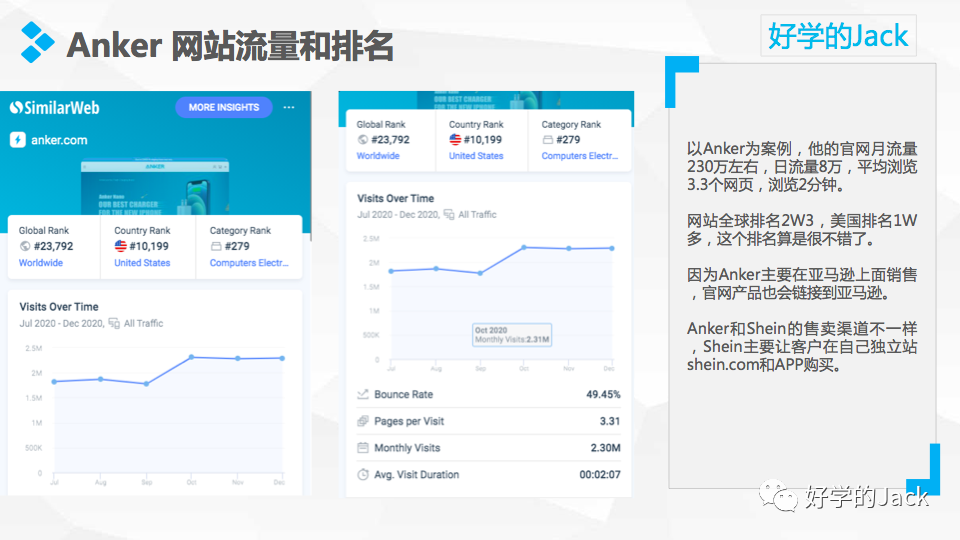Click the MORE INSIGHTS button

[223, 107]
